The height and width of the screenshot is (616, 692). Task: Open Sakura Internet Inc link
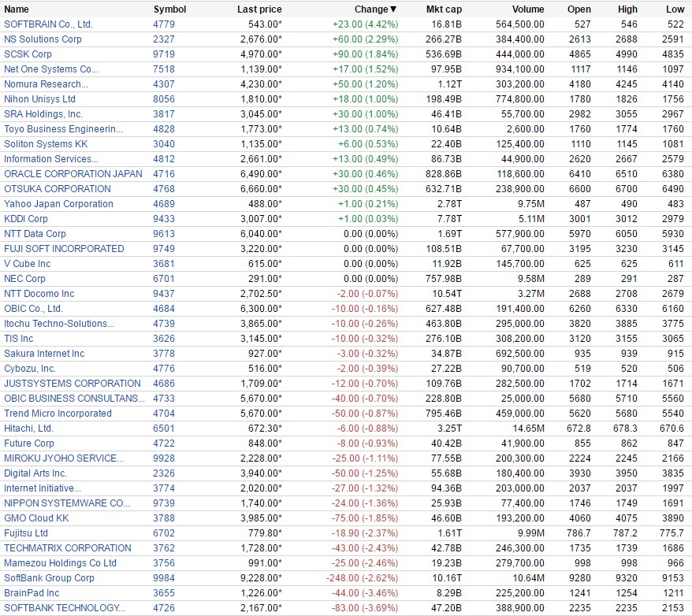(44, 354)
